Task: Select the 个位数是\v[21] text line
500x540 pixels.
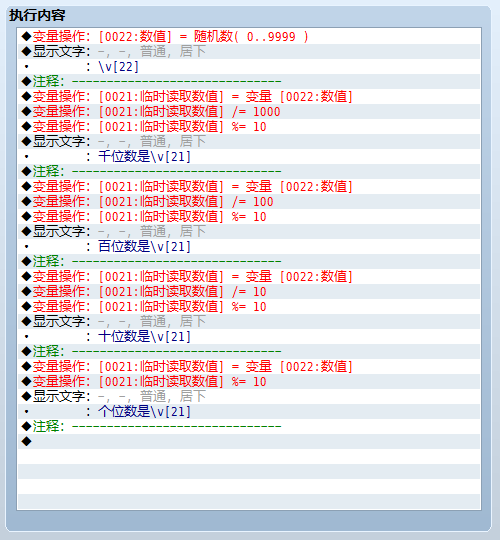Action: tap(249, 412)
